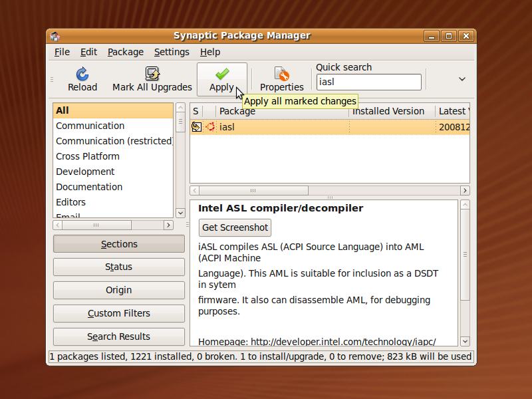Click the Mark All Upgrades icon

(x=152, y=74)
